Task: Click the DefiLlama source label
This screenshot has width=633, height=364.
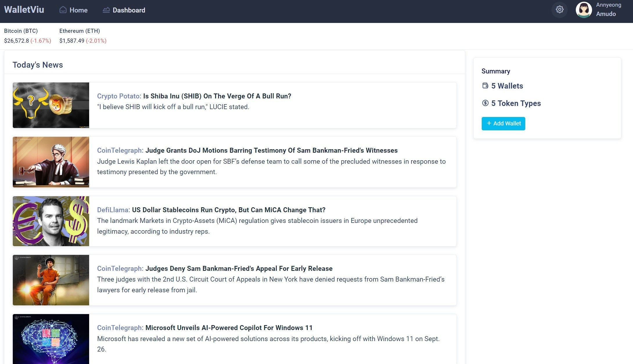Action: [x=114, y=210]
